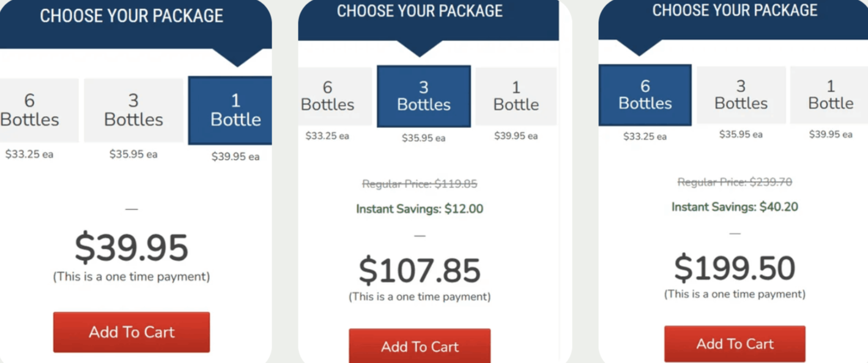The width and height of the screenshot is (868, 363).
Task: Click the crossed-out Regular Price $239.70
Action: click(x=735, y=182)
